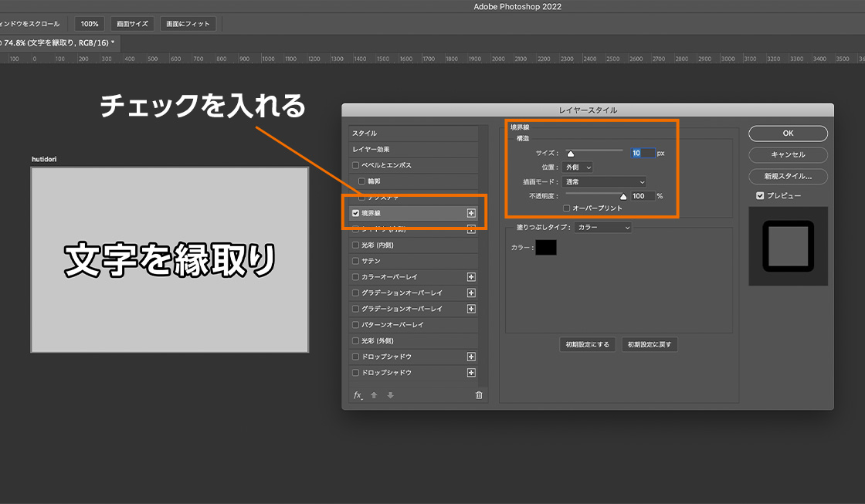Open the 描画モード blend mode dropdown
Viewport: 865px width, 504px height.
coord(605,182)
